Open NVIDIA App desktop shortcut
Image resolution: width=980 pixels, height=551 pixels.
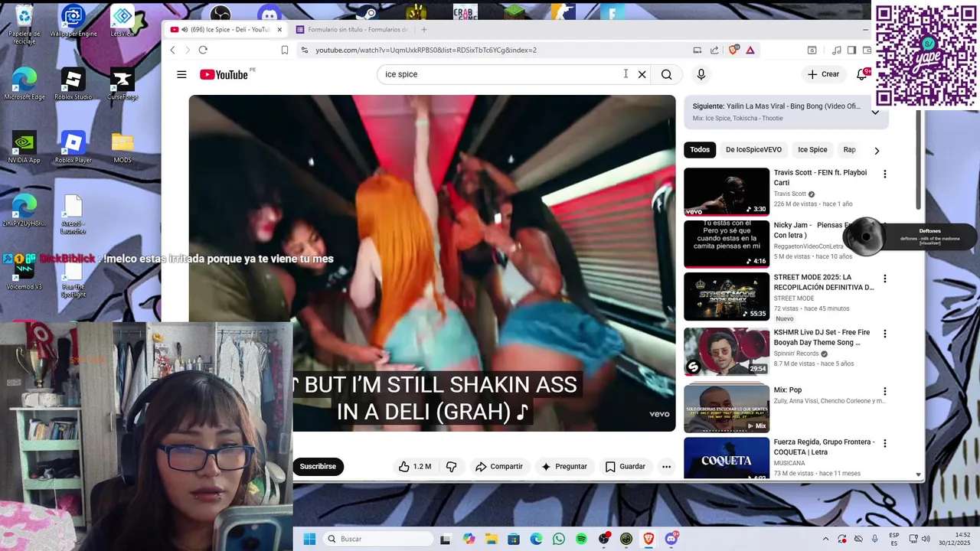point(24,148)
